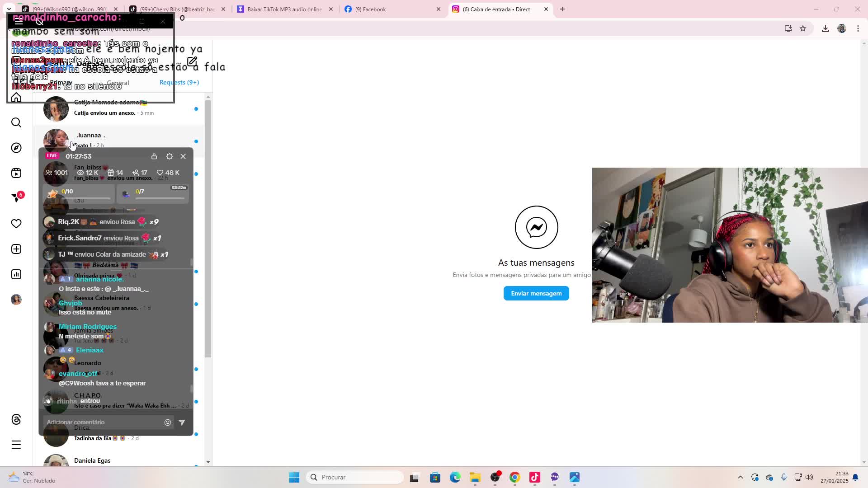Click lock icon in live overlay header

(x=154, y=156)
